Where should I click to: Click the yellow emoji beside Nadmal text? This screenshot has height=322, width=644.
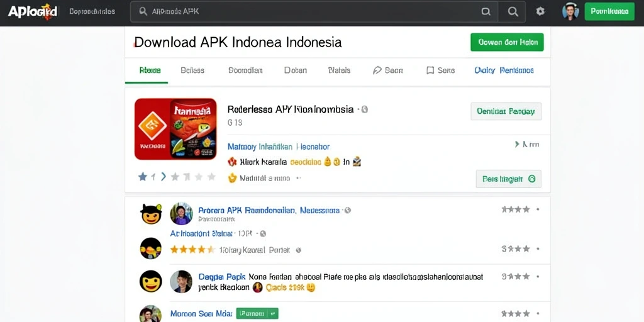tap(233, 178)
